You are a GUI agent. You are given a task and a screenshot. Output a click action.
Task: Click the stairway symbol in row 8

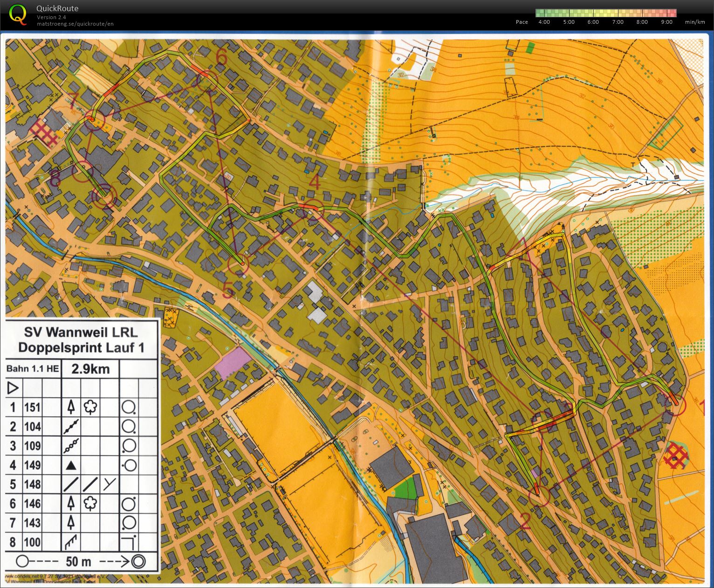[71, 542]
